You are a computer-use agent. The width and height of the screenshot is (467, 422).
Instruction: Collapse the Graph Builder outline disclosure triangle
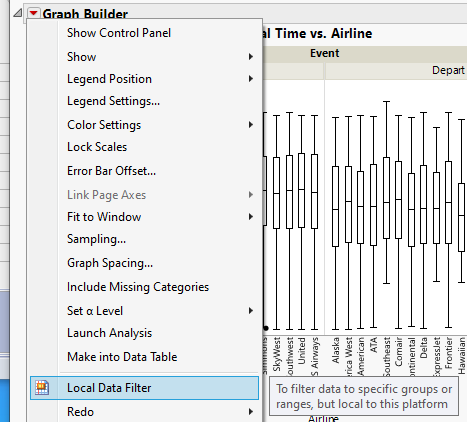(18, 13)
